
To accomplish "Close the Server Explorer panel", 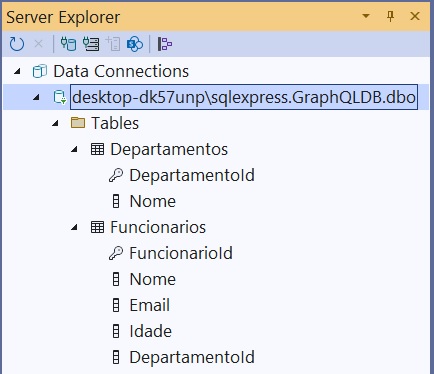I will click(x=415, y=16).
